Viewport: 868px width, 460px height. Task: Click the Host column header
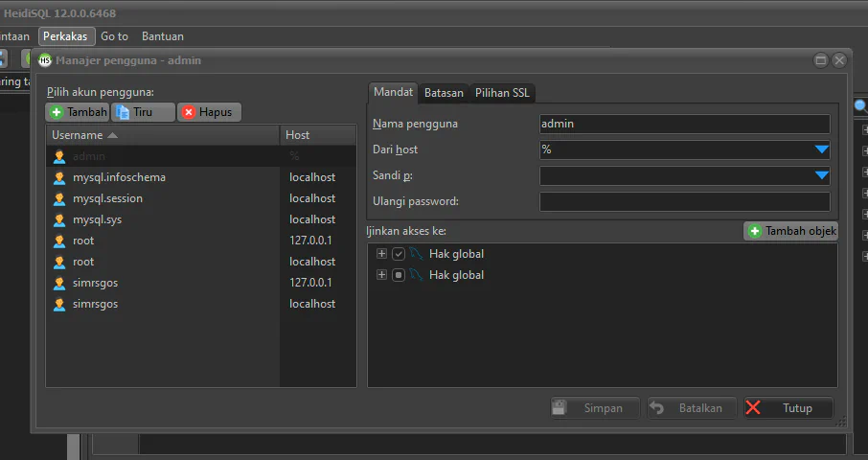click(318, 135)
